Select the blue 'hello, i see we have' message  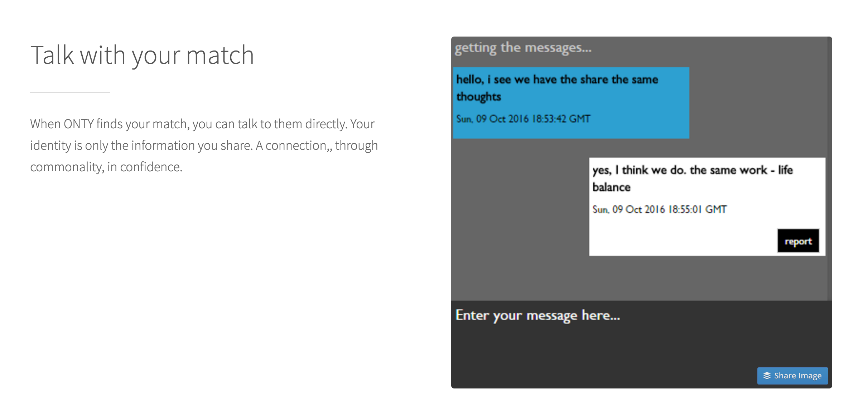557,80
